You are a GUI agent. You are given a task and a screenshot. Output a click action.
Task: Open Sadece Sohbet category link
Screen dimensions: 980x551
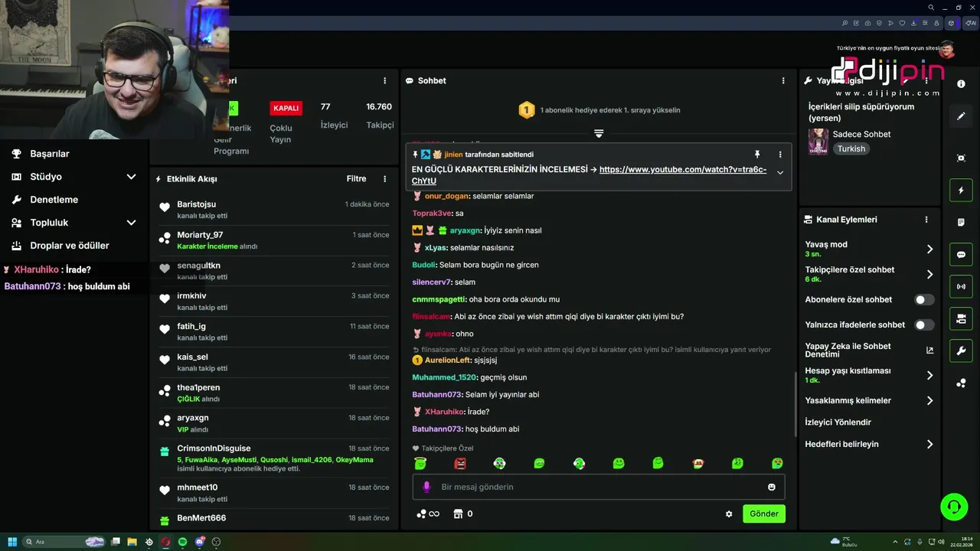tap(861, 134)
